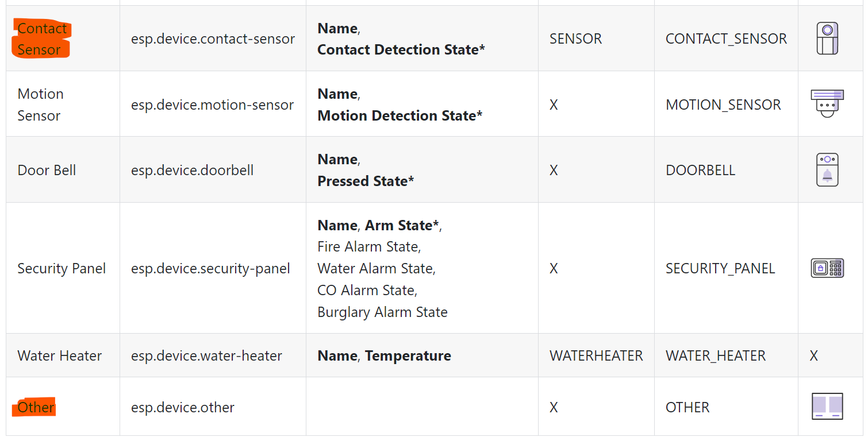The width and height of the screenshot is (868, 437).
Task: Click the WATERHEATER Alexa type cell
Action: [x=596, y=355]
